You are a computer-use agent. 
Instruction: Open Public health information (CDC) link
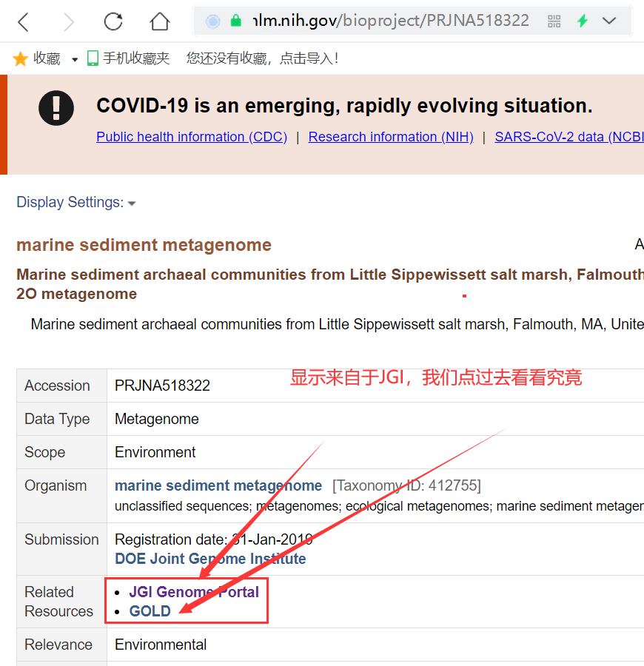coord(192,137)
